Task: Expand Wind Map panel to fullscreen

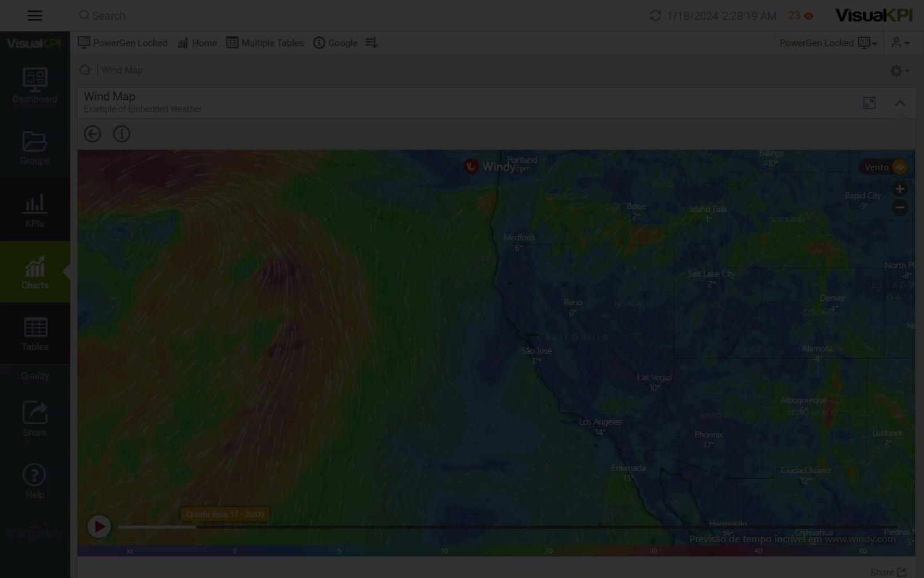Action: pyautogui.click(x=869, y=104)
